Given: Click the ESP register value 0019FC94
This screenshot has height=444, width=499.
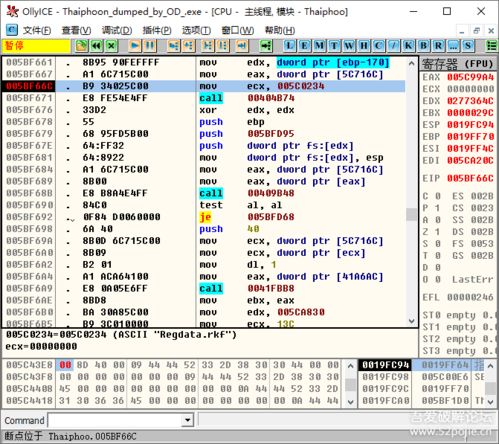Looking at the screenshot, I should (x=470, y=125).
